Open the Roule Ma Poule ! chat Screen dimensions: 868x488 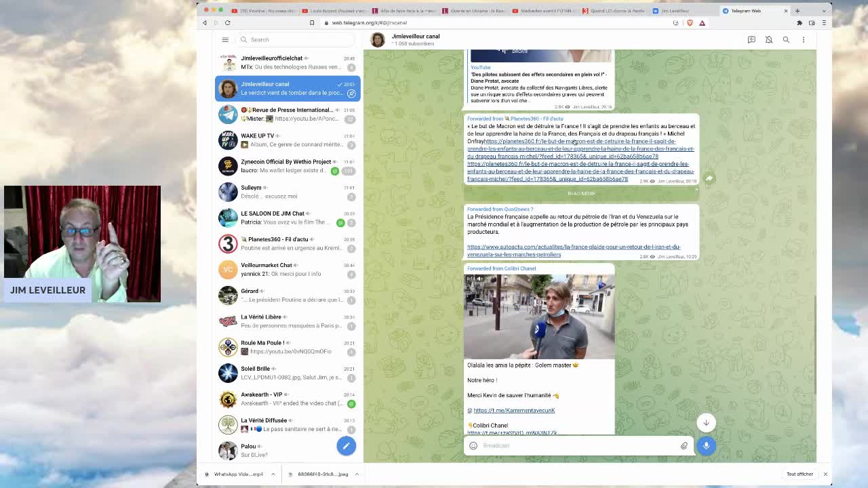point(288,347)
